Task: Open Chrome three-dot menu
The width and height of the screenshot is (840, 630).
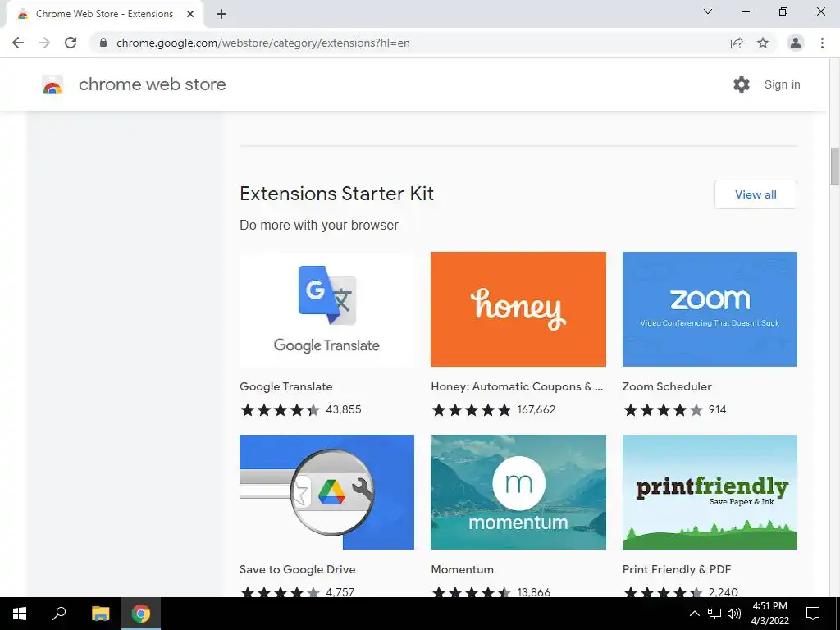Action: pos(822,43)
